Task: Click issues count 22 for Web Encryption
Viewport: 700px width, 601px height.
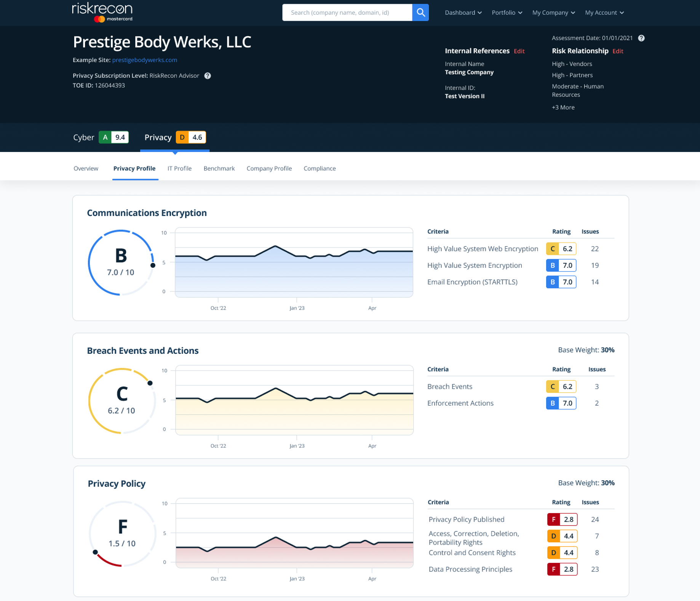Action: tap(595, 249)
